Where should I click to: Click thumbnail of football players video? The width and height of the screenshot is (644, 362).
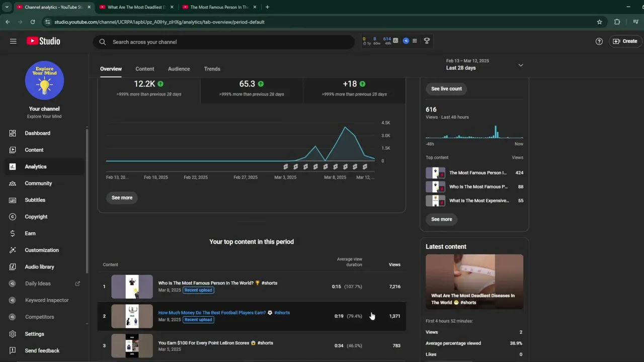132,316
